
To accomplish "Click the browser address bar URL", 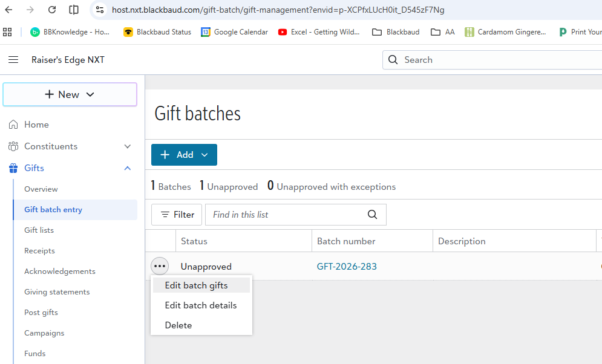I will [278, 10].
